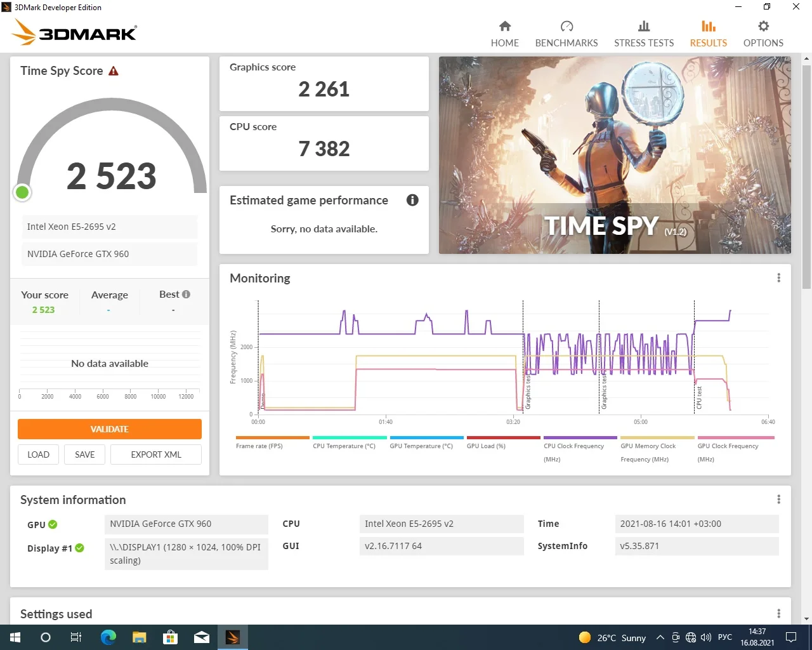Click the 3DMark logo
Screen dimensions: 812x650
[x=74, y=32]
